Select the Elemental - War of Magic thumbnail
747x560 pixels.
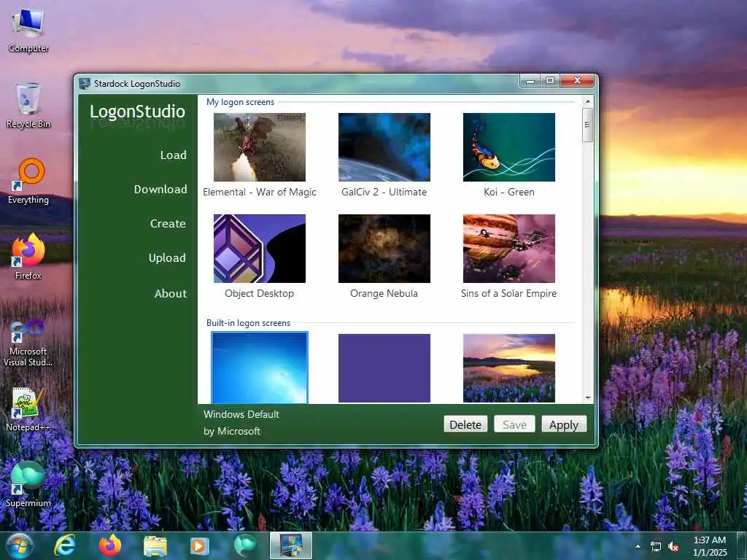(x=260, y=147)
